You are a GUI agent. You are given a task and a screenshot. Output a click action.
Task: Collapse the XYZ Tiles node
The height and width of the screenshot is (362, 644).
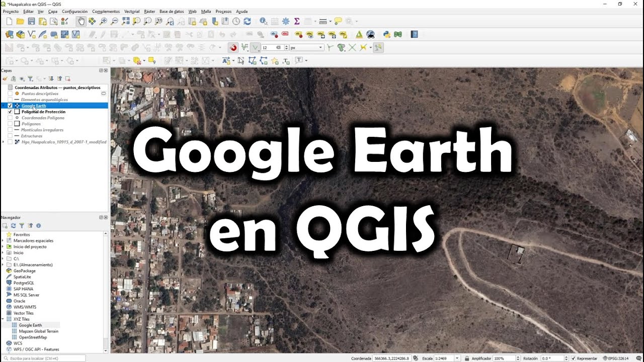tap(3, 319)
